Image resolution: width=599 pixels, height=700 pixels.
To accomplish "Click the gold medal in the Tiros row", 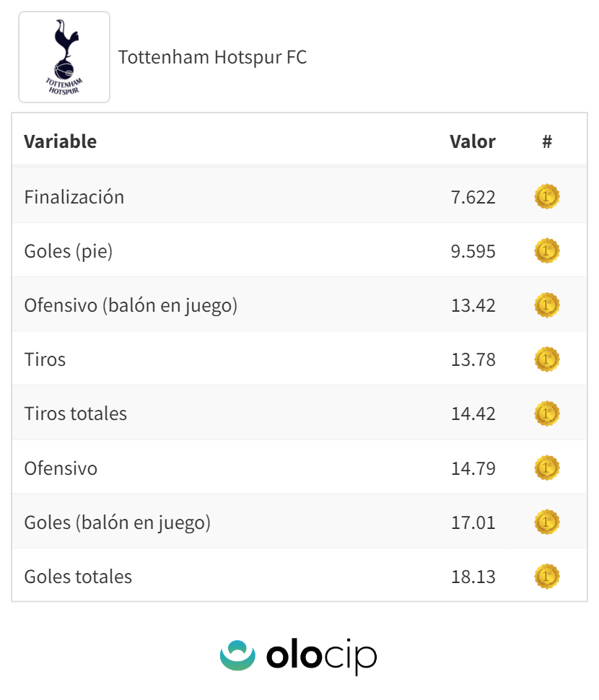I will point(547,359).
